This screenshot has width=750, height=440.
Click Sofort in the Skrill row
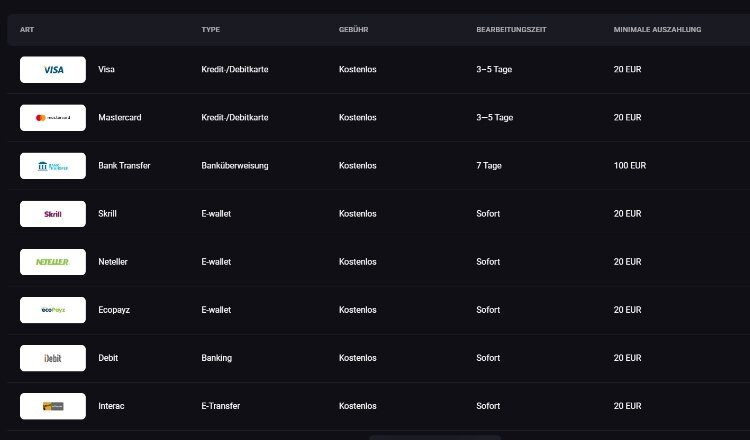pos(488,214)
